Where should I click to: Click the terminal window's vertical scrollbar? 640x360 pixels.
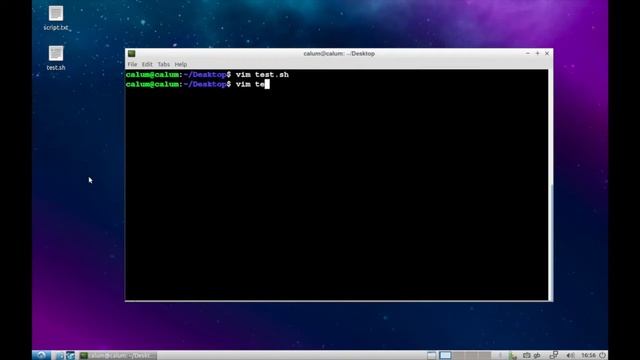pos(551,185)
